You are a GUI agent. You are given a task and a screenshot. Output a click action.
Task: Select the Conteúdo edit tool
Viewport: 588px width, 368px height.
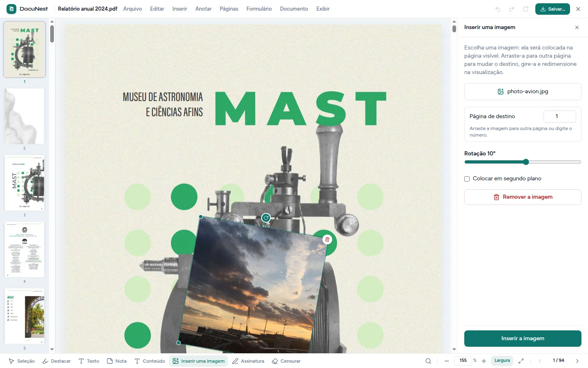[150, 361]
